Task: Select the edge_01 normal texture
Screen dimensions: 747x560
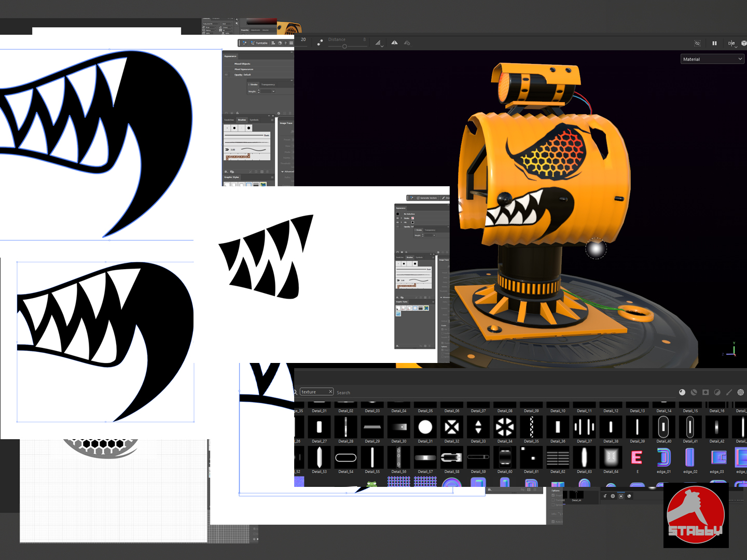Action: pos(663,457)
